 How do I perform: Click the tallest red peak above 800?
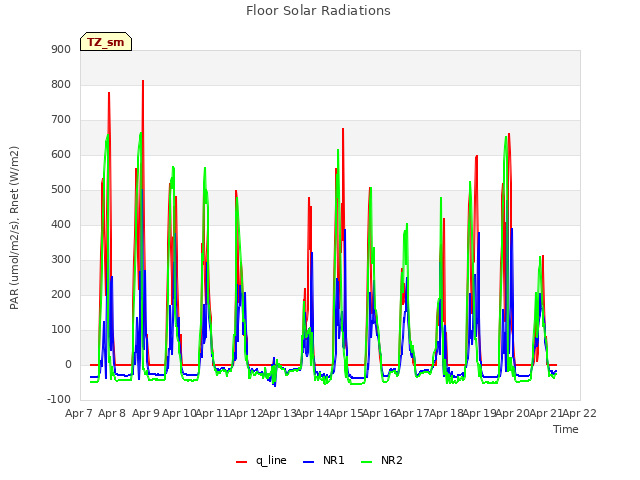143,81
